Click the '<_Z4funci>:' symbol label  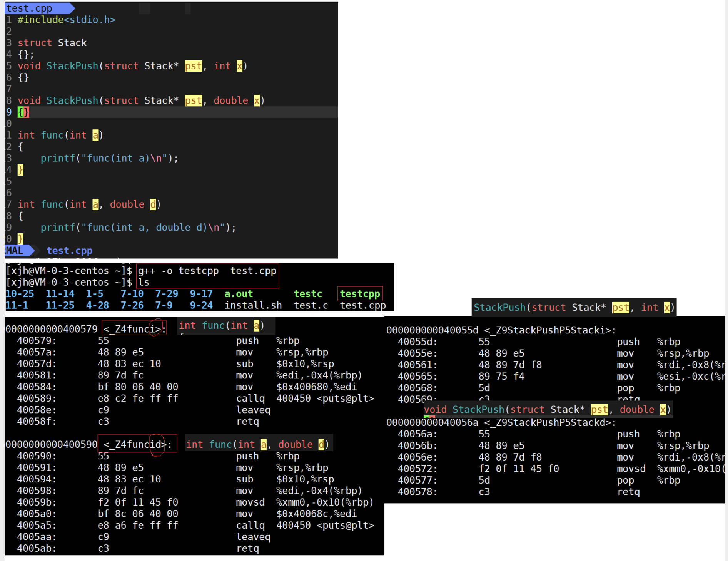coord(135,329)
